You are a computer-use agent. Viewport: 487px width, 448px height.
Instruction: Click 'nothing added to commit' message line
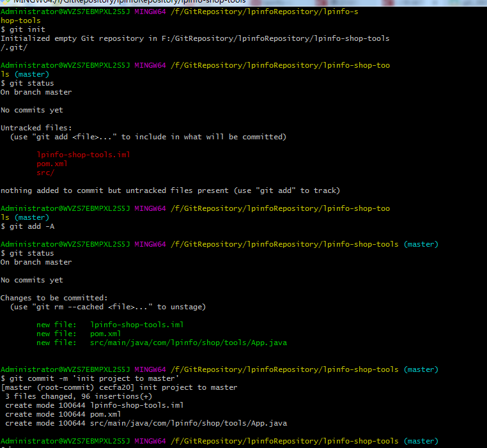point(170,190)
